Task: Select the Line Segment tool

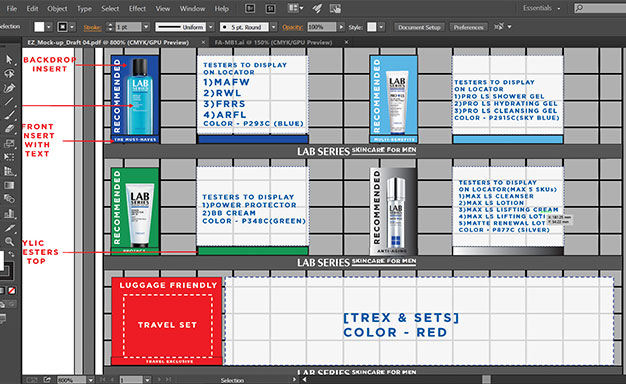Action: click(9, 101)
